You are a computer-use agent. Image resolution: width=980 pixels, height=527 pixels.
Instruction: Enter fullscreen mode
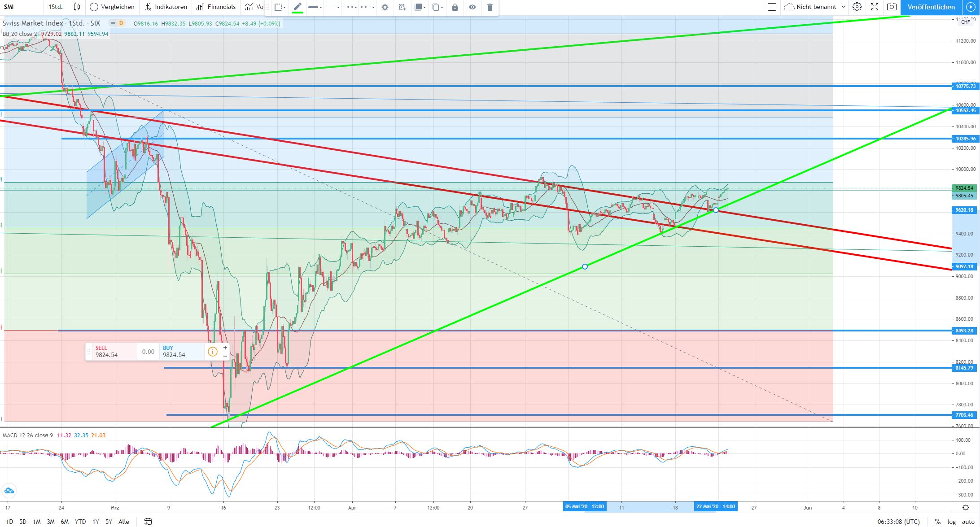click(x=875, y=7)
